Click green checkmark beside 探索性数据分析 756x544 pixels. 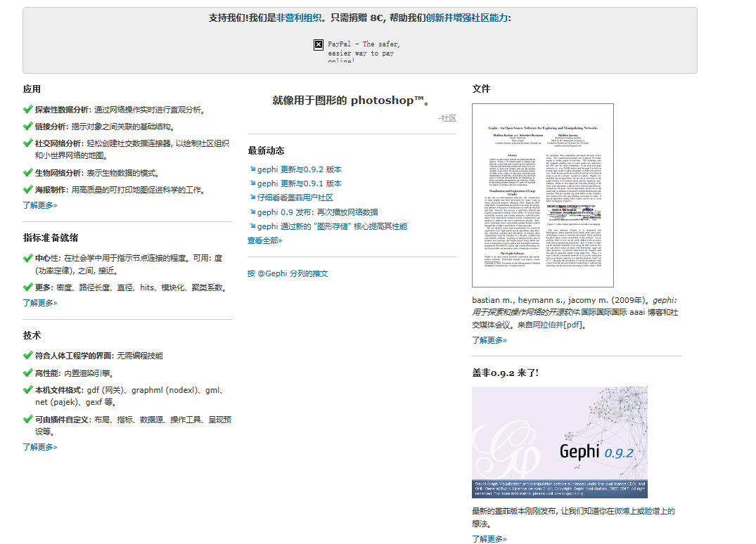(x=27, y=110)
